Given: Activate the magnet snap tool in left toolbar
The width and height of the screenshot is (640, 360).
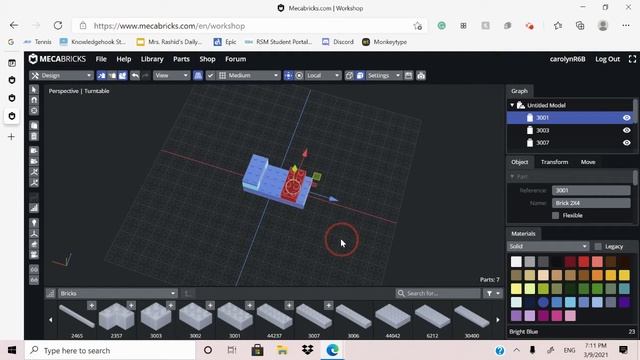Looking at the screenshot, I should pos(34,100).
